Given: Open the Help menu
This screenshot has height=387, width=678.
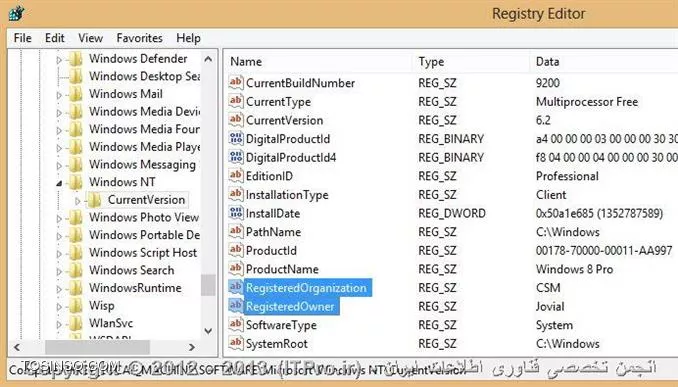Looking at the screenshot, I should 188,38.
